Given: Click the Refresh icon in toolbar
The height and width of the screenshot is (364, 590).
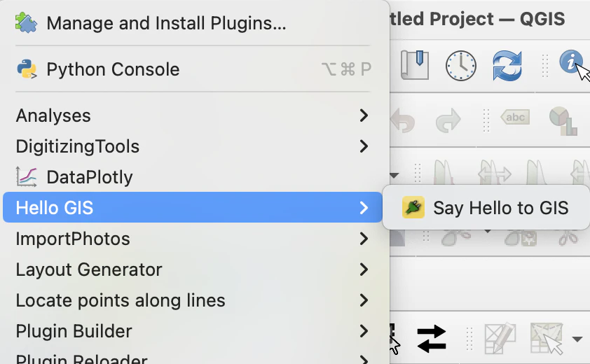Looking at the screenshot, I should [507, 66].
